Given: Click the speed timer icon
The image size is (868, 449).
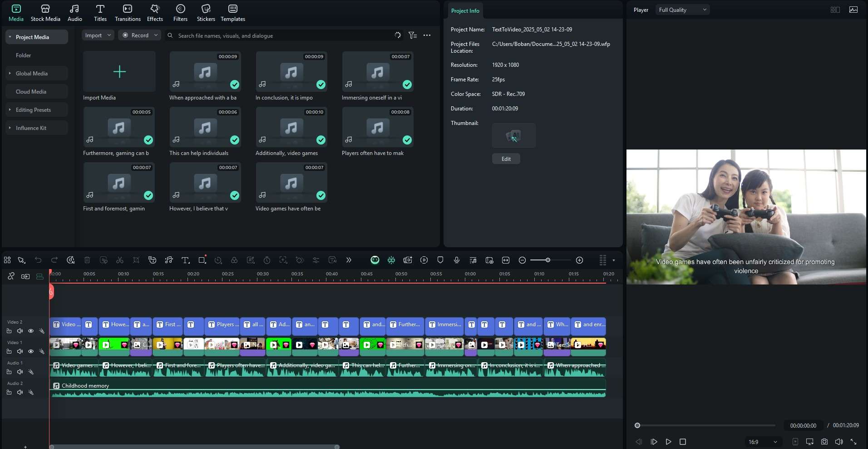Looking at the screenshot, I should pos(267,260).
